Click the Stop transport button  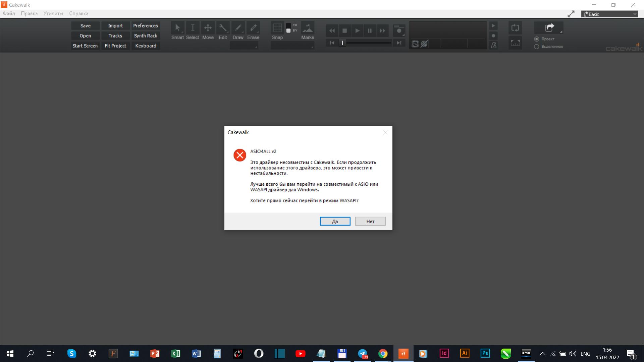click(x=344, y=31)
